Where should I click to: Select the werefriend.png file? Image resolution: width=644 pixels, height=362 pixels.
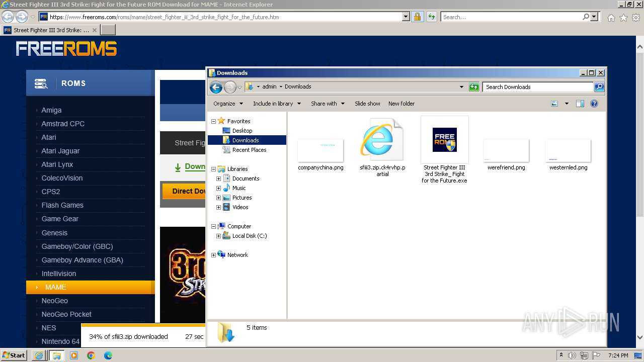point(506,155)
